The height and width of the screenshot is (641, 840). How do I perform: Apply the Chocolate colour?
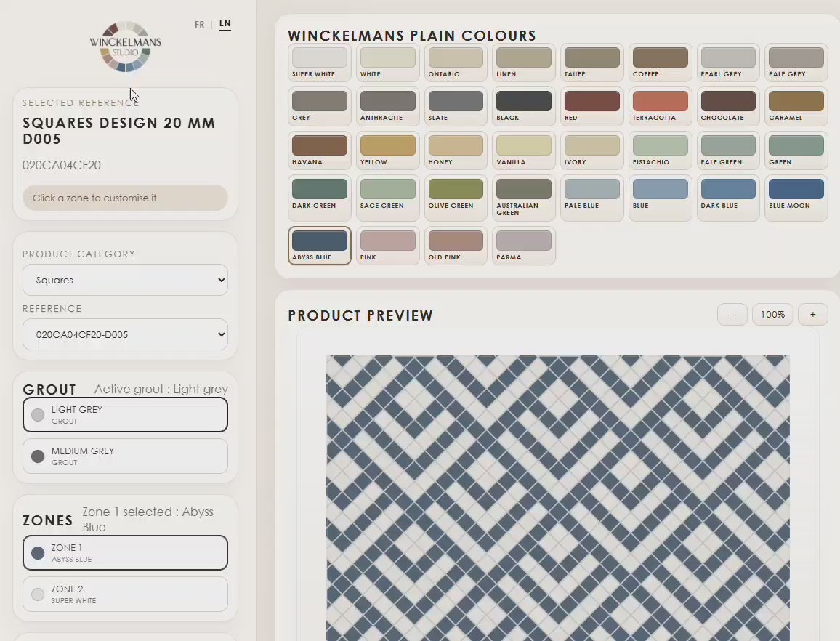click(x=728, y=106)
